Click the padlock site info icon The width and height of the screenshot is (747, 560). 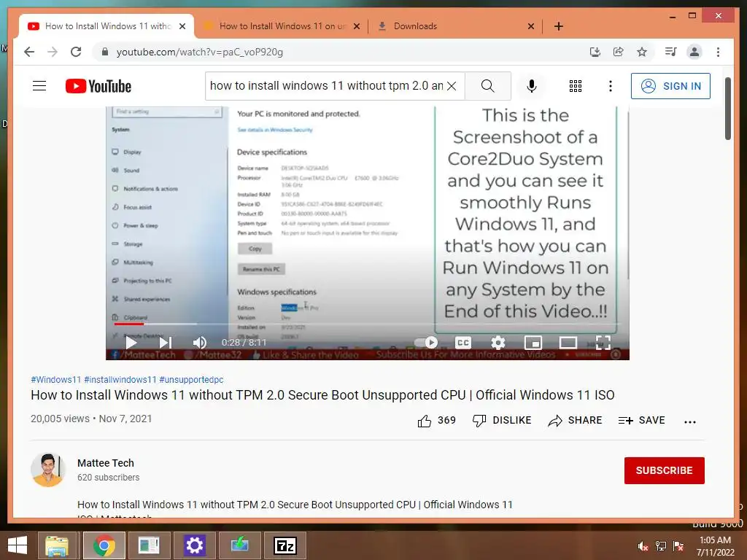[x=105, y=52]
